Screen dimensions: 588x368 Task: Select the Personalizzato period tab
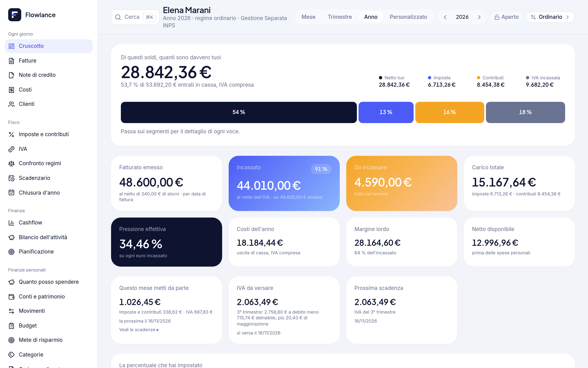tap(408, 17)
